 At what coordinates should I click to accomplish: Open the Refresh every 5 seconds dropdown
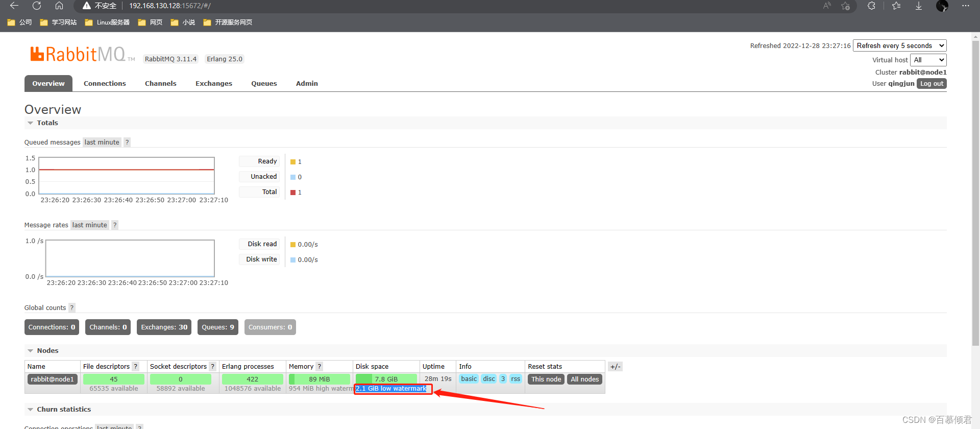[x=900, y=45]
